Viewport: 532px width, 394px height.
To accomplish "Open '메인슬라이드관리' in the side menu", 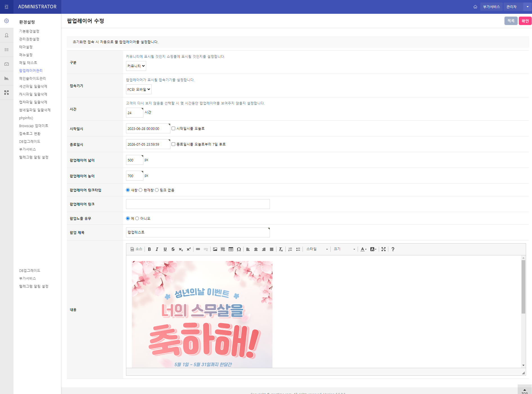I will pyautogui.click(x=32, y=78).
